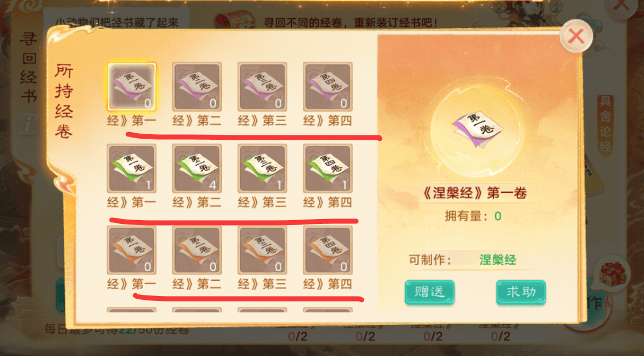
Task: Select the green third volume scroll
Action: [x=262, y=168]
